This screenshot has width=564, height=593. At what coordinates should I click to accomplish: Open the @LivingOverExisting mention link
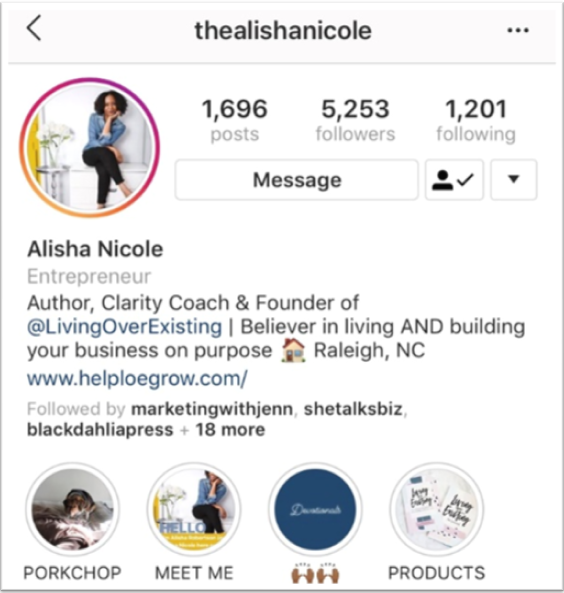coord(124,327)
